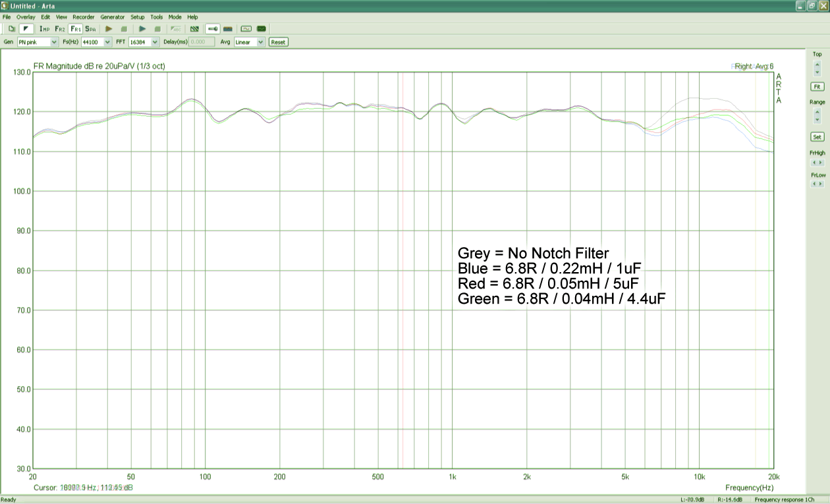Click the Arta application icon in the title bar
This screenshot has width=830, height=504.
[5, 6]
